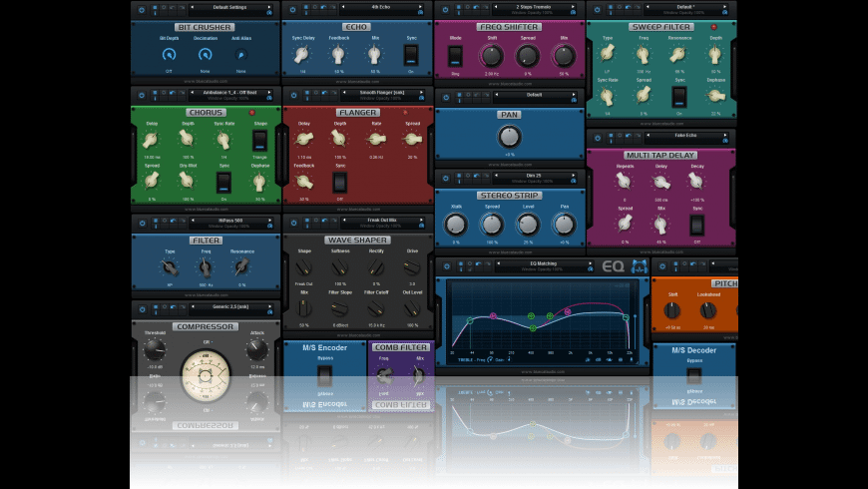Toggle the Flanger Sync switch
Screen dimensions: 868x489
click(339, 182)
